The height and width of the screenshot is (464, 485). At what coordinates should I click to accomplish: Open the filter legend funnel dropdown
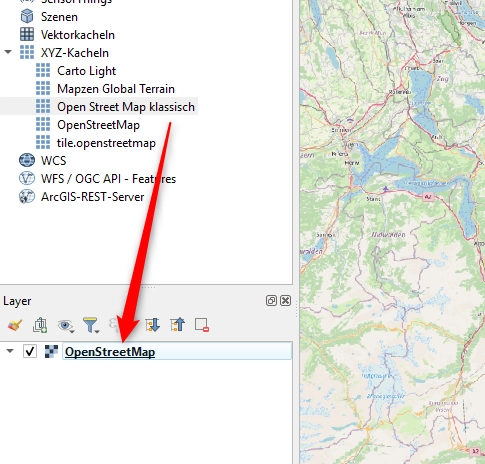tap(91, 325)
